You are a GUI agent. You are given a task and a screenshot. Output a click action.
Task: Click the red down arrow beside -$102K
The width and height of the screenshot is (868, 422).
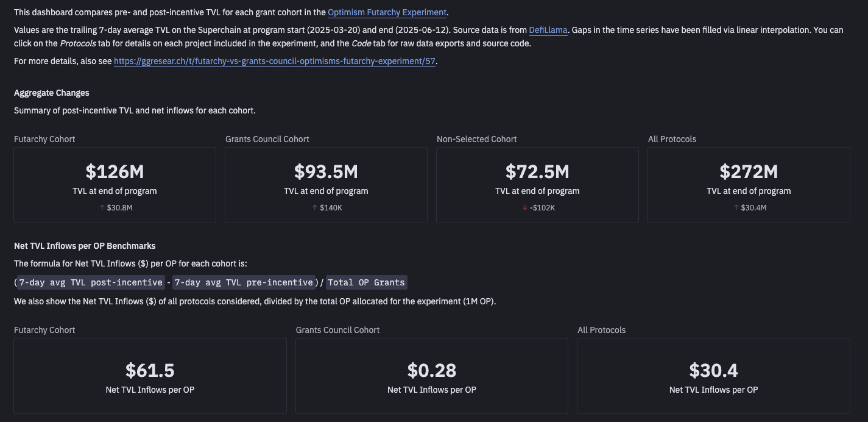525,208
